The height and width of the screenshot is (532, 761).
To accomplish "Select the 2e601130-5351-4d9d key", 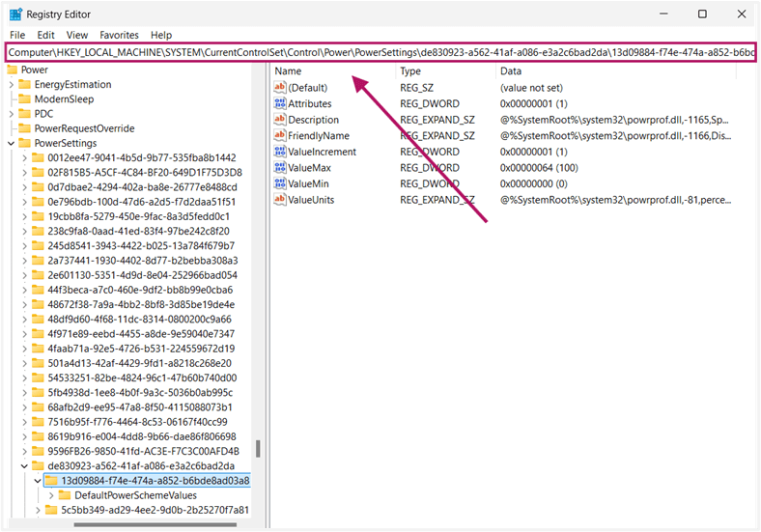I will [x=142, y=275].
